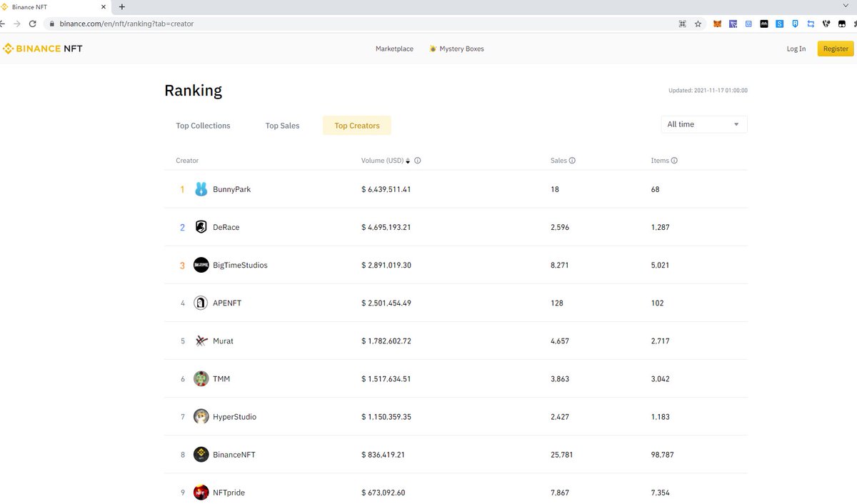Click the QR code icon in address bar
The image size is (857, 504).
click(x=682, y=24)
